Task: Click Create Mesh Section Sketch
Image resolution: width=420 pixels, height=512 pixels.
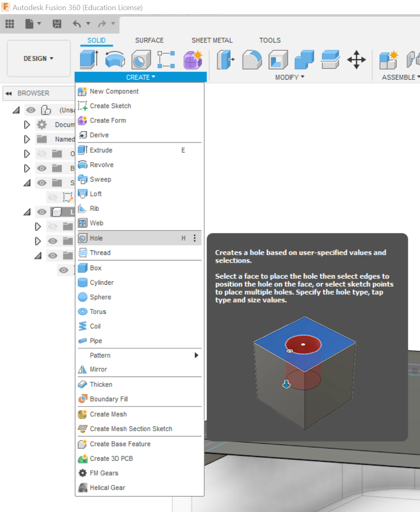Action: [139, 429]
